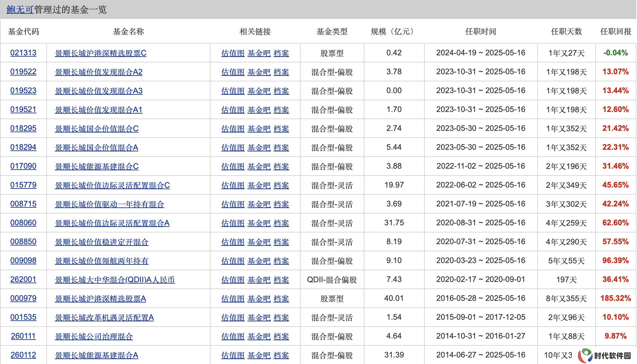637x364 pixels.
Task: Open 基金吧 for fund 262001
Action: (259, 280)
